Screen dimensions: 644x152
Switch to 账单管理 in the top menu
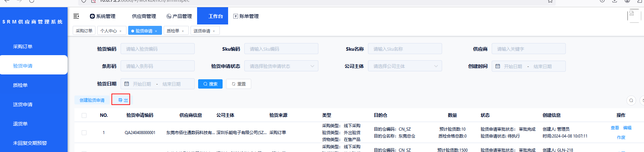pos(246,16)
